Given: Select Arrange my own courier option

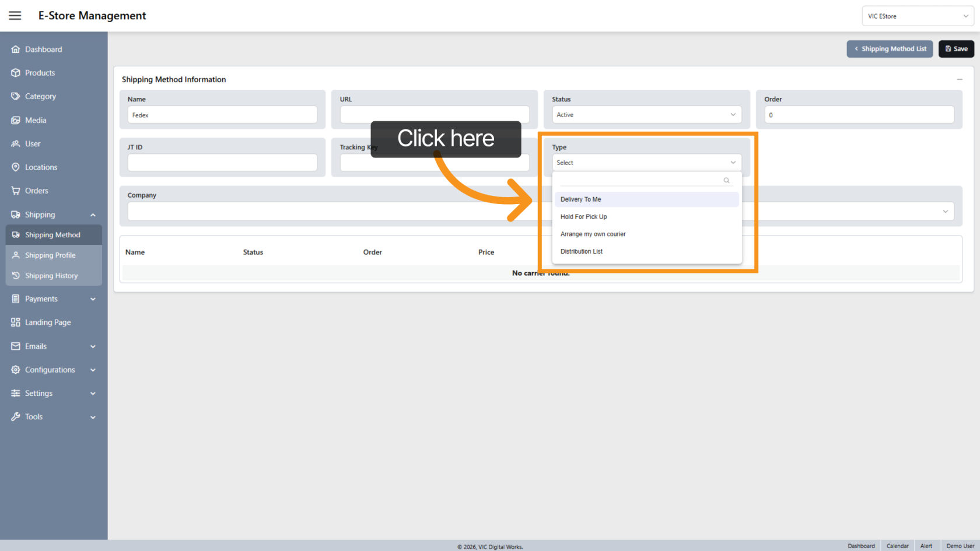Looking at the screenshot, I should 593,234.
